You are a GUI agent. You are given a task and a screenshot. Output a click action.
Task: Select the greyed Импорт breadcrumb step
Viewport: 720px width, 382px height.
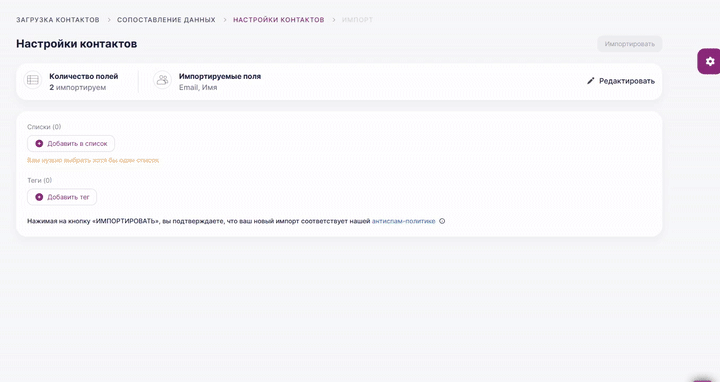[357, 20]
